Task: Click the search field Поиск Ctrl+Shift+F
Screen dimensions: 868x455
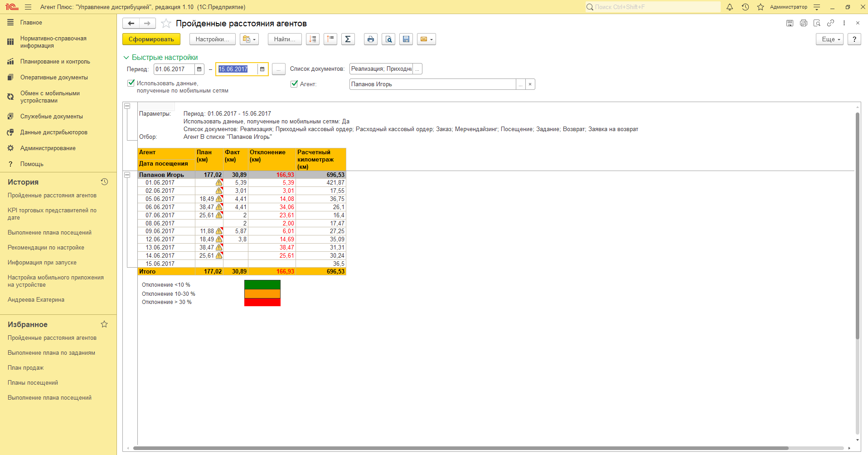Action: (653, 7)
